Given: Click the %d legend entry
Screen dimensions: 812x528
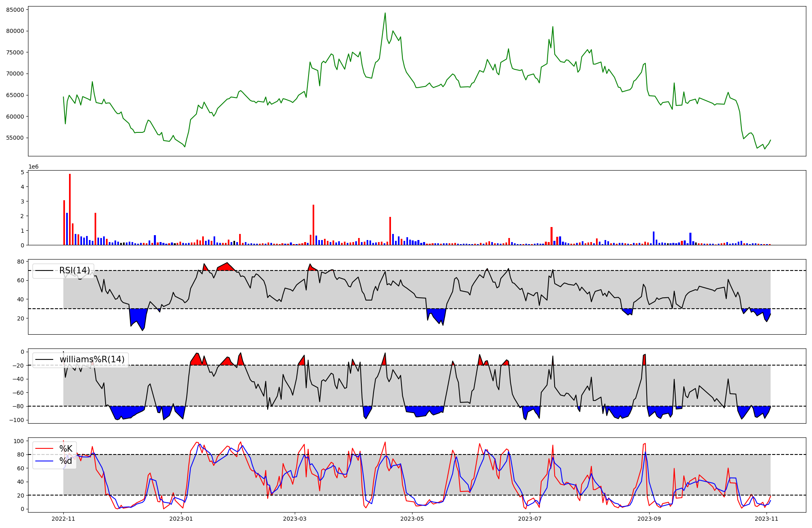Looking at the screenshot, I should [x=66, y=461].
